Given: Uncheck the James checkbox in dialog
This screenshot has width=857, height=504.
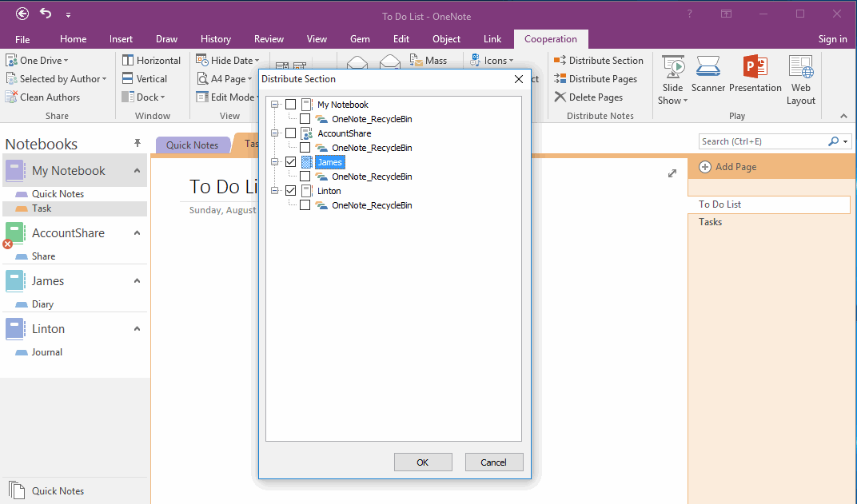Looking at the screenshot, I should click(x=291, y=162).
